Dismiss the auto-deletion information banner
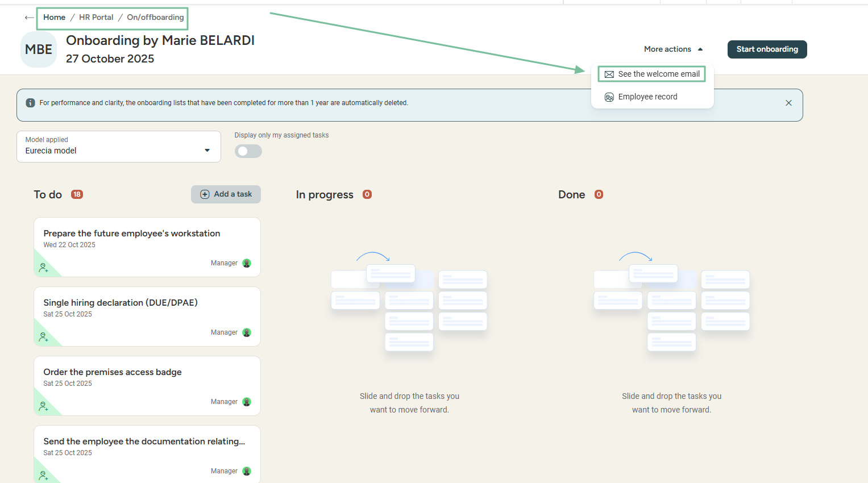Screen dimensions: 868x483 point(788,103)
